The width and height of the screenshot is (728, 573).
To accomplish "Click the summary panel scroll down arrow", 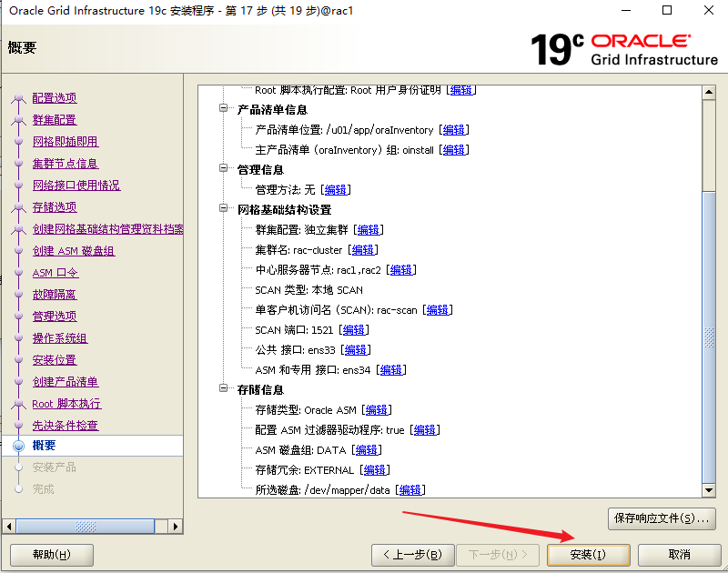I will (710, 491).
